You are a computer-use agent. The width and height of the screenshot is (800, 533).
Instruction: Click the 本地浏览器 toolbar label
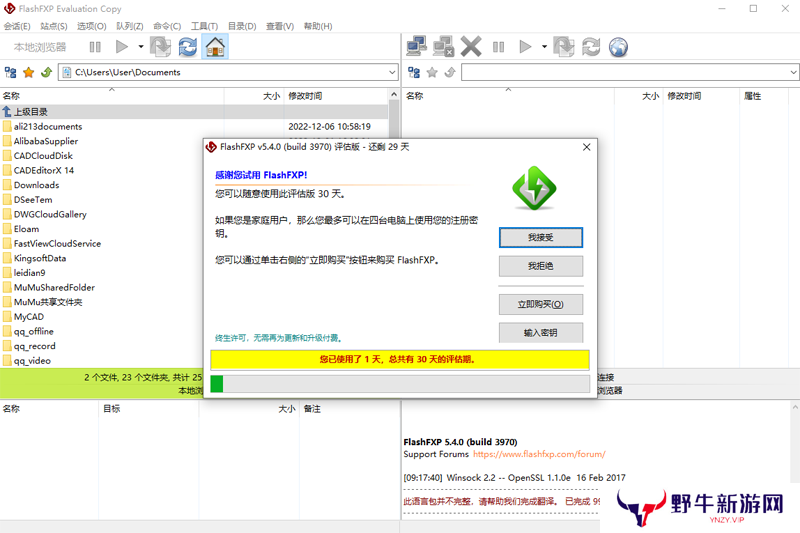(40, 47)
